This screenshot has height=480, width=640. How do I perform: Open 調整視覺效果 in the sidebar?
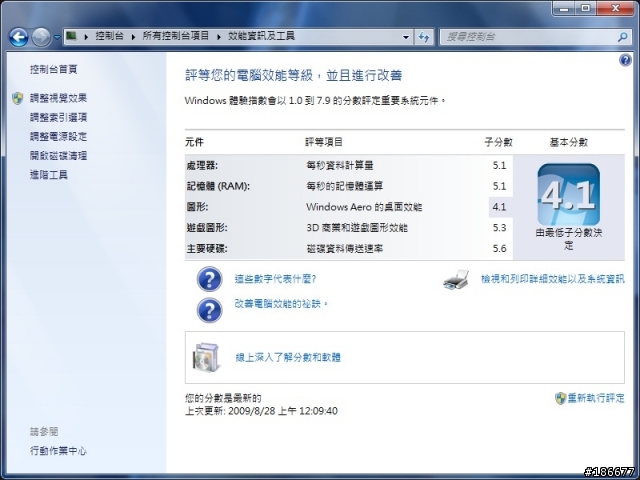coord(58,98)
